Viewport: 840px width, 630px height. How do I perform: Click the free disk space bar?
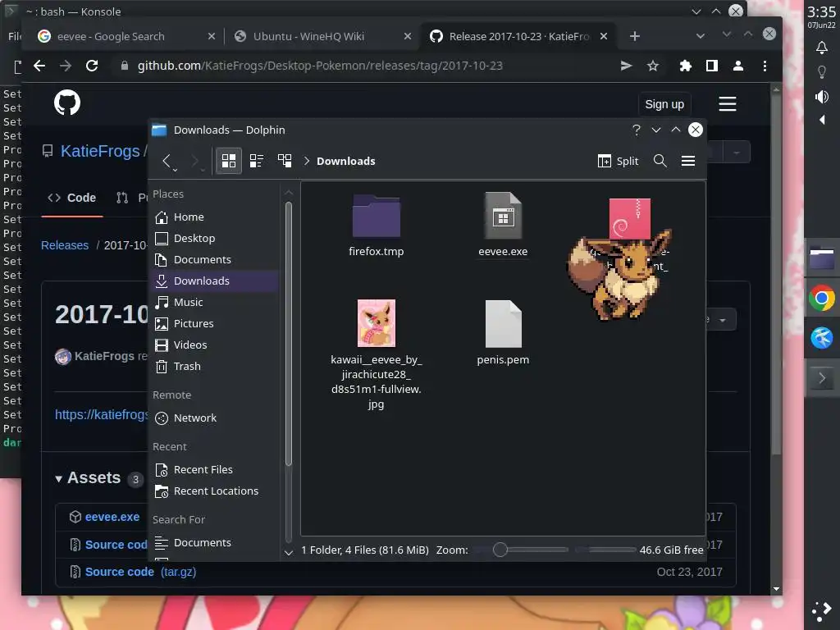[x=606, y=550]
